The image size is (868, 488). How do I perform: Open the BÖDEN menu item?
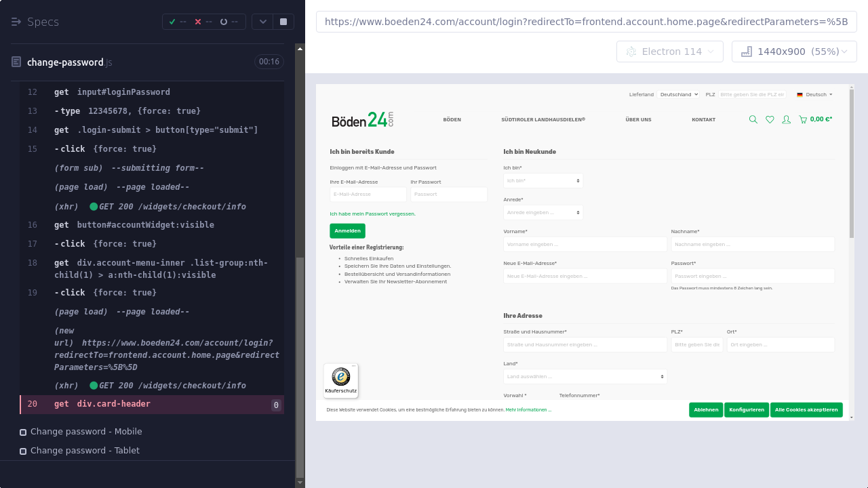pyautogui.click(x=452, y=119)
